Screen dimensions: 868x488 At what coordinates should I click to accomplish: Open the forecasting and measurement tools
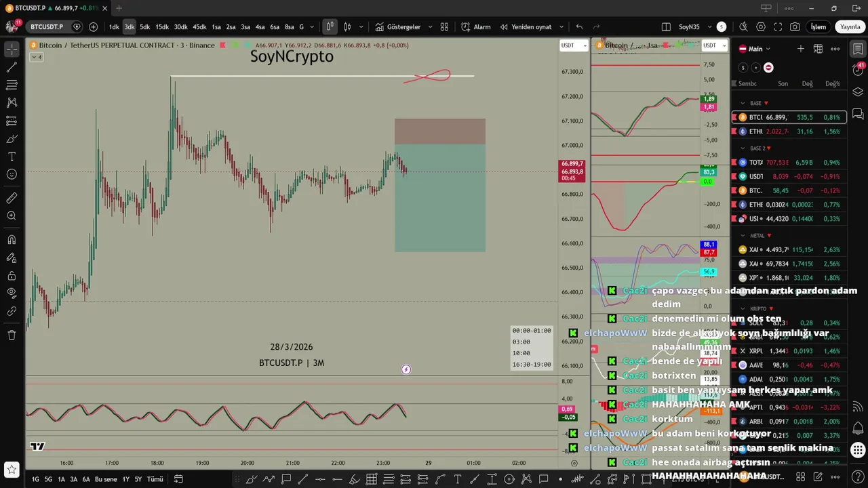12,121
